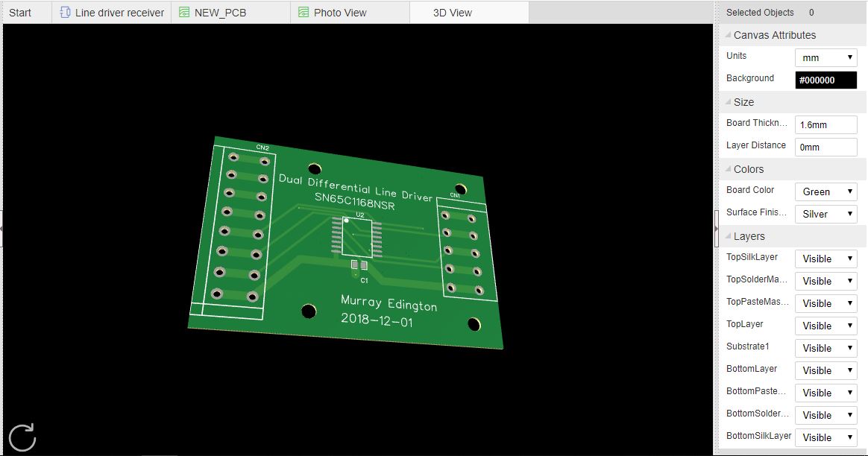This screenshot has height=456, width=868.
Task: Click the rotate reset icon in canvas corner
Action: coord(22,437)
